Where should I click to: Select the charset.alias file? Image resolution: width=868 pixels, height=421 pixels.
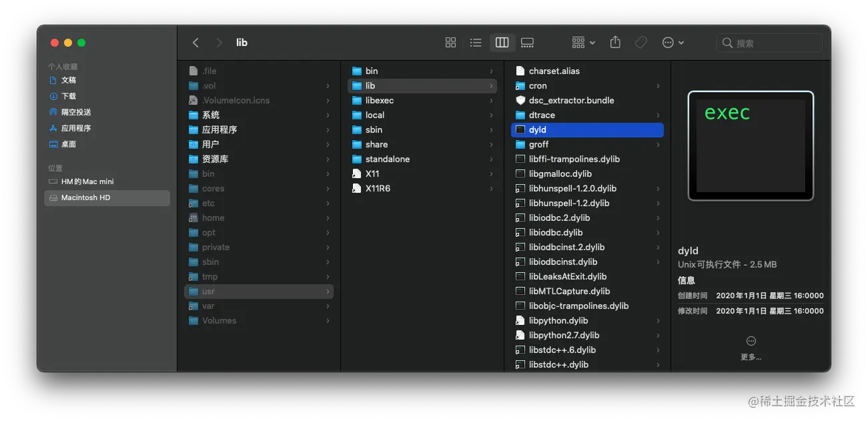click(x=587, y=71)
